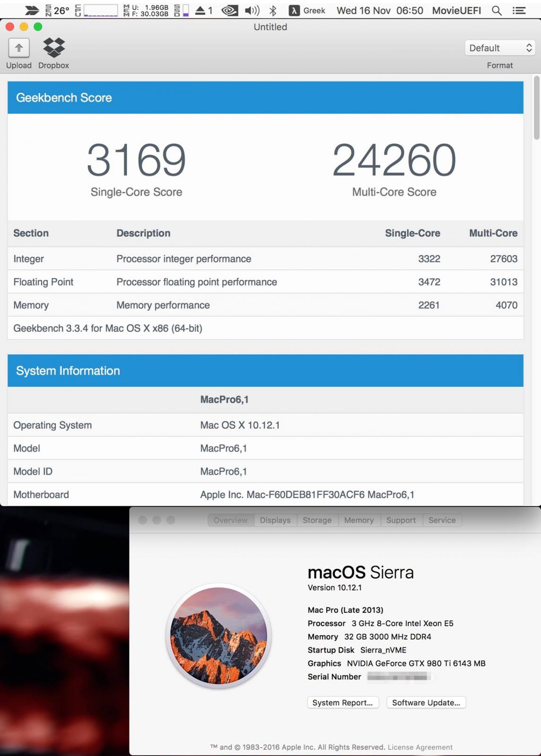The width and height of the screenshot is (541, 756).
Task: Click the Software Update... button
Action: pos(426,703)
